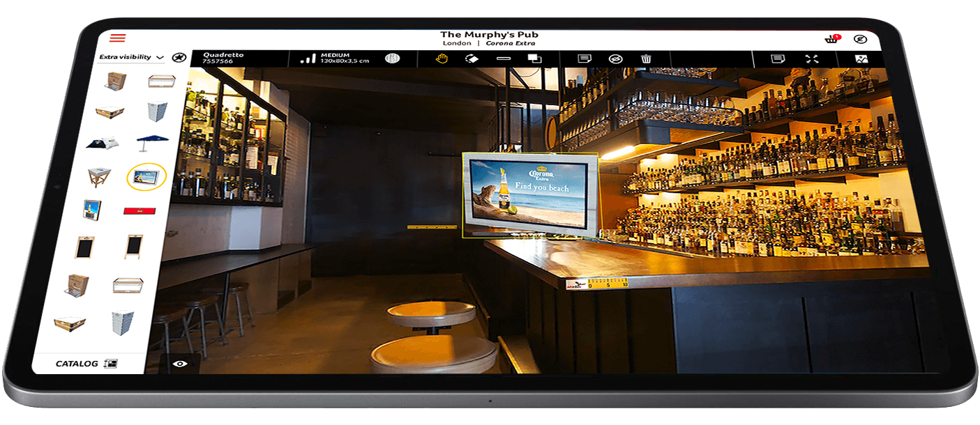
Task: Add a note to the selected object
Action: pos(585,59)
